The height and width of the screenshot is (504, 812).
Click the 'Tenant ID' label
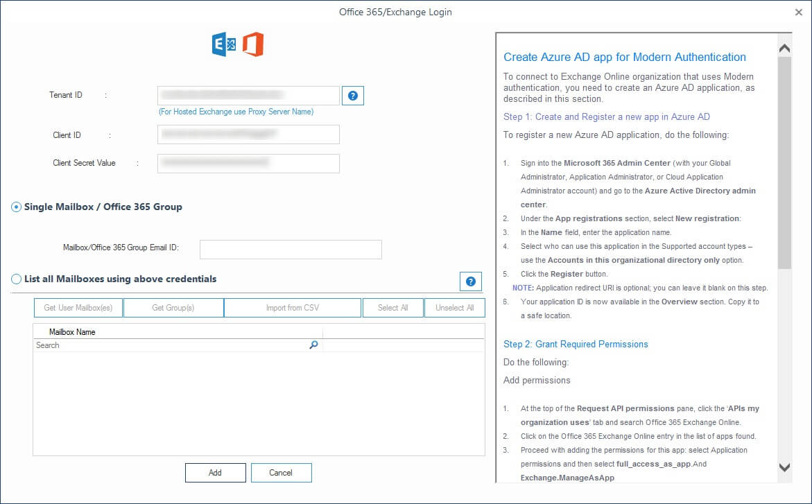pyautogui.click(x=66, y=95)
